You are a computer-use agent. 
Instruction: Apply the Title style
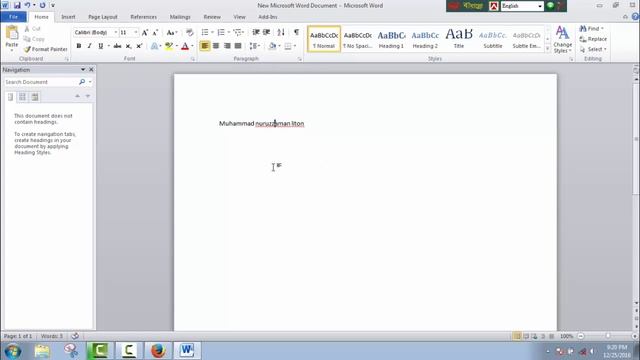click(x=459, y=39)
